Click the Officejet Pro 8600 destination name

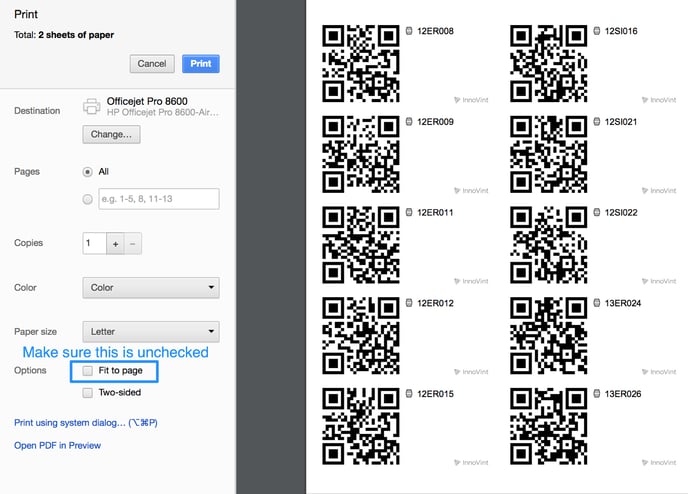coord(147,101)
